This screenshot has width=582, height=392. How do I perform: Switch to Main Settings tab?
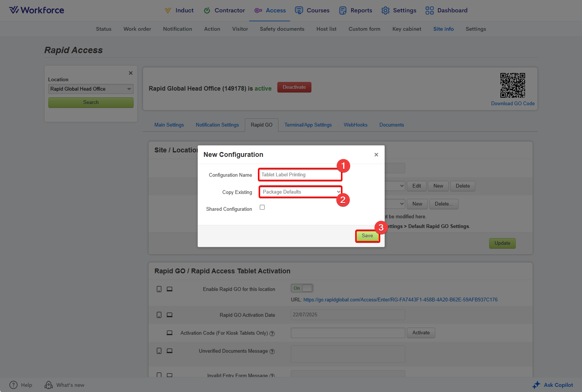tap(169, 125)
